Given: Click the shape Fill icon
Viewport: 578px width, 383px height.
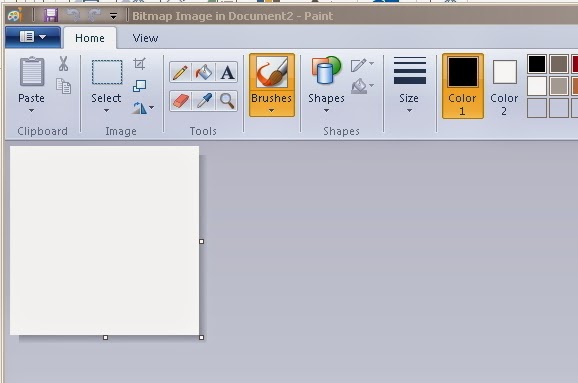Looking at the screenshot, I should coord(358,86).
